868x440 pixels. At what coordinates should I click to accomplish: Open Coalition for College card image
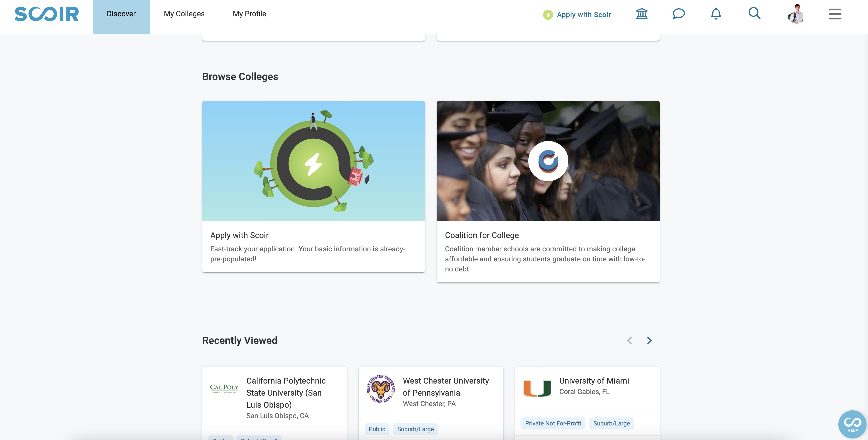click(548, 161)
